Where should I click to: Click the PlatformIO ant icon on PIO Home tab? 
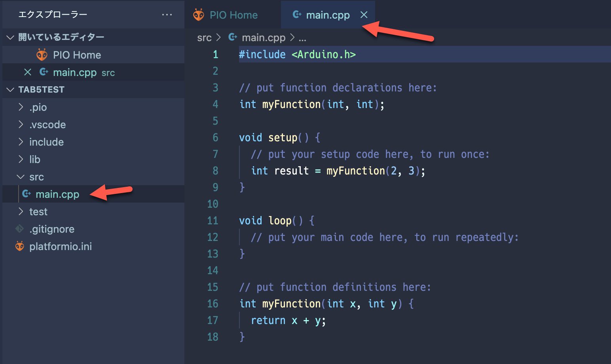(199, 15)
